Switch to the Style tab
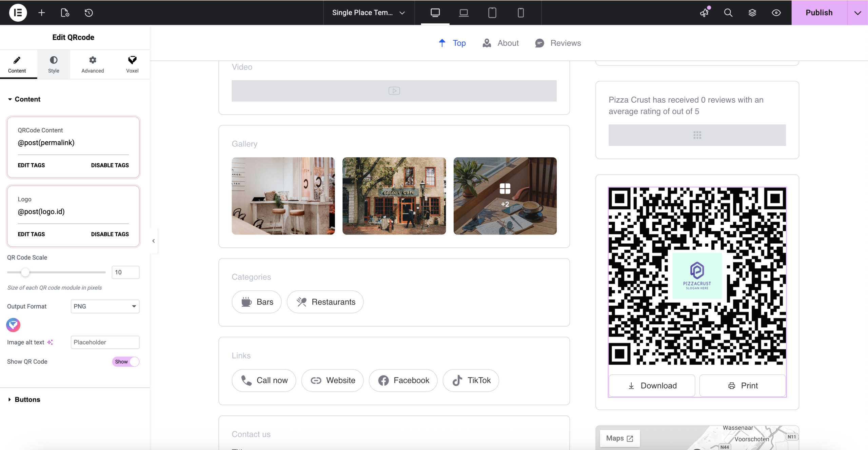 [x=54, y=64]
